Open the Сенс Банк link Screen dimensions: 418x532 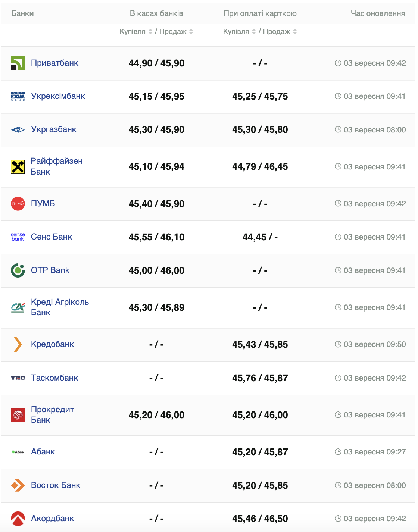[x=52, y=237]
